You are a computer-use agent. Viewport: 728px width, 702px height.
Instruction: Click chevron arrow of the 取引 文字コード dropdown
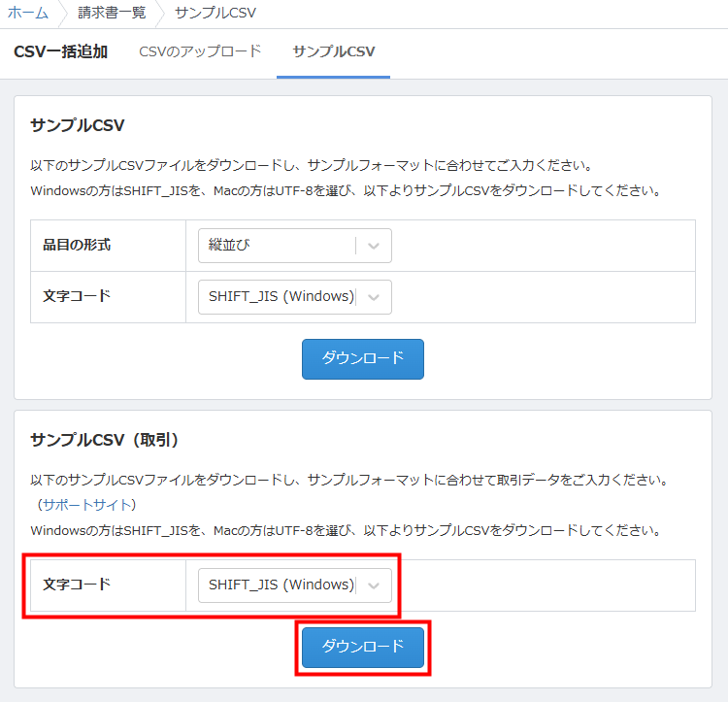click(375, 585)
